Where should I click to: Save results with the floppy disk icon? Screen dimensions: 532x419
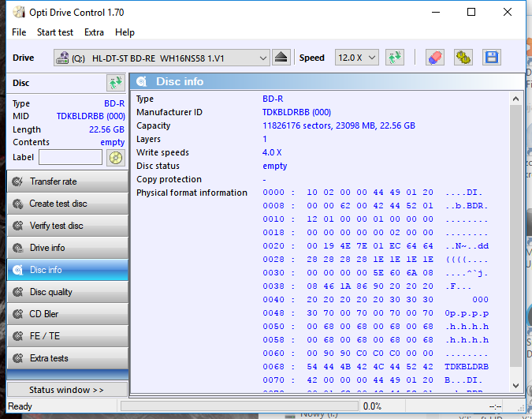(x=492, y=58)
